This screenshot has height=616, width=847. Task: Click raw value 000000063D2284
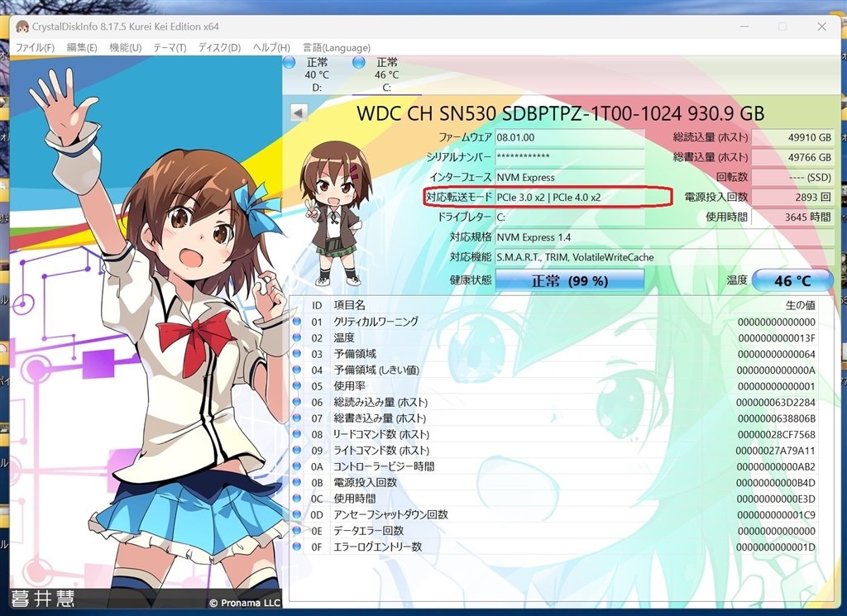pos(776,402)
